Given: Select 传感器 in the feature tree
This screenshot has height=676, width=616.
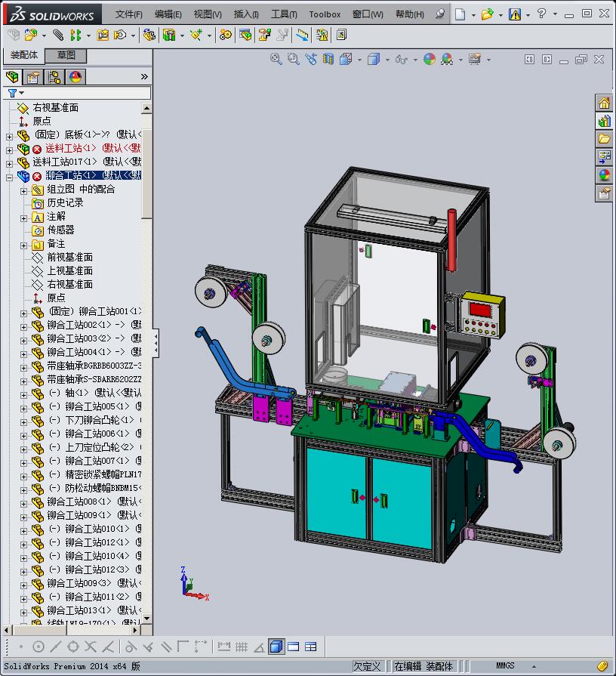Looking at the screenshot, I should [60, 230].
